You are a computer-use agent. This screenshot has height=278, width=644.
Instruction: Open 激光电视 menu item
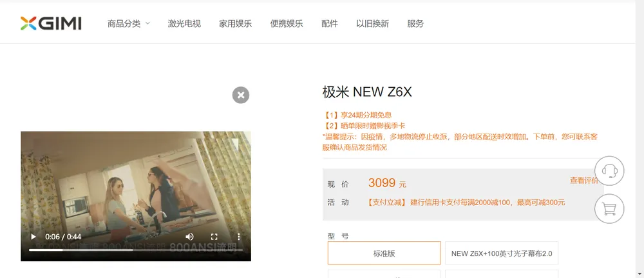click(x=184, y=24)
